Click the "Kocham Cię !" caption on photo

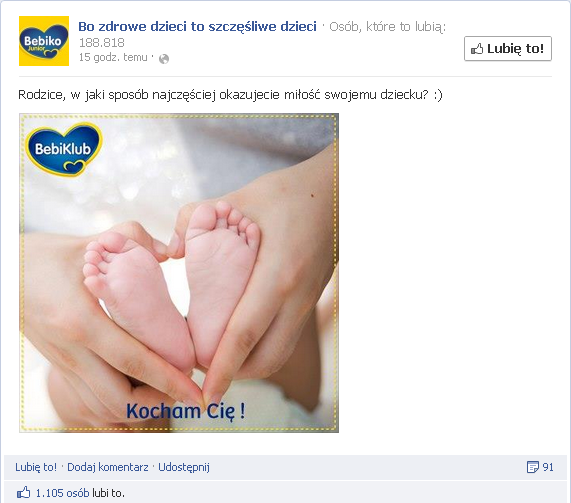(186, 411)
